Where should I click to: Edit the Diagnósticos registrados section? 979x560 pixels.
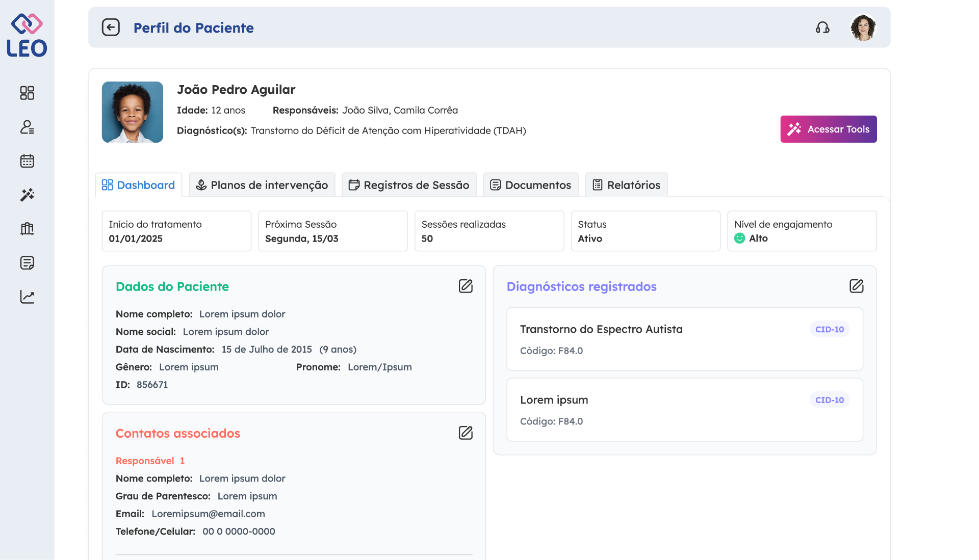click(856, 286)
